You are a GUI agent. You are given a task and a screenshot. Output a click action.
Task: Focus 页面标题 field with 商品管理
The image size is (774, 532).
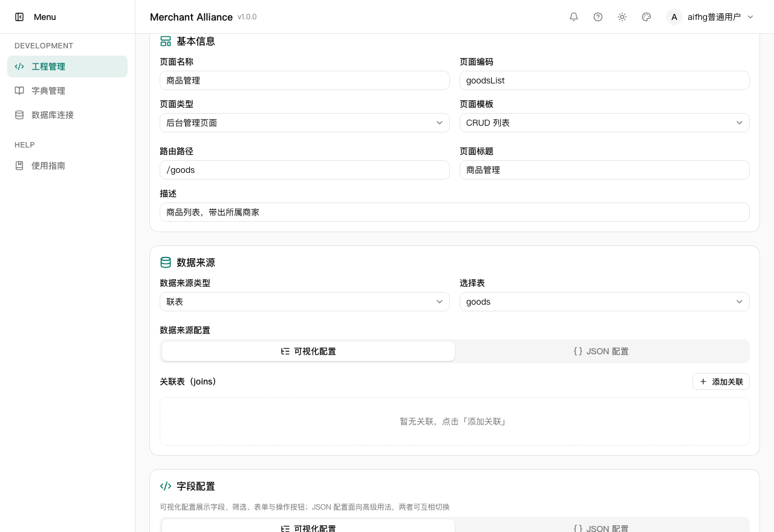click(605, 170)
